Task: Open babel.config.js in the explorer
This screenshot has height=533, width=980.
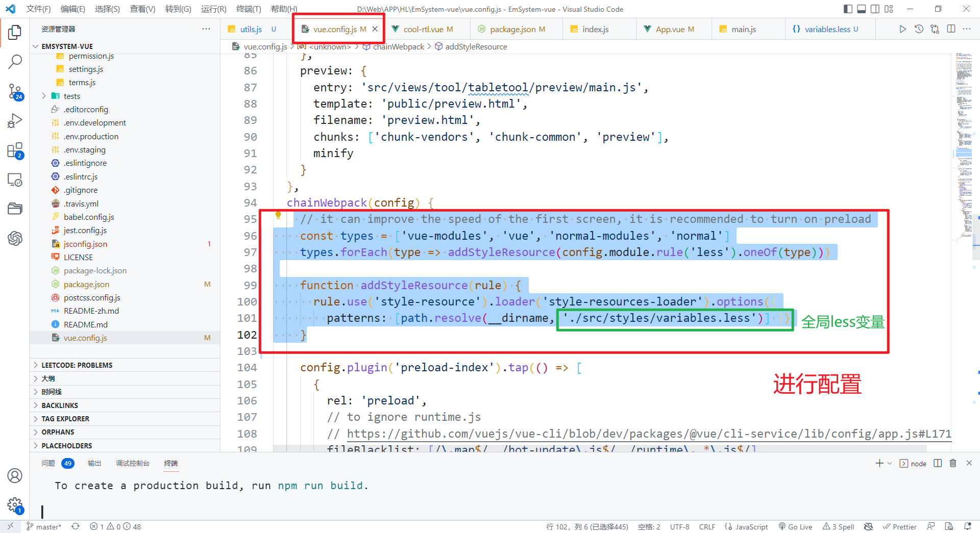Action: [89, 217]
